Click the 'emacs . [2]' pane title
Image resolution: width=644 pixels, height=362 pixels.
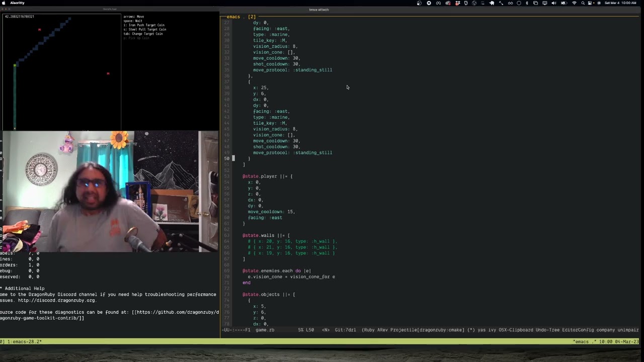point(241,17)
